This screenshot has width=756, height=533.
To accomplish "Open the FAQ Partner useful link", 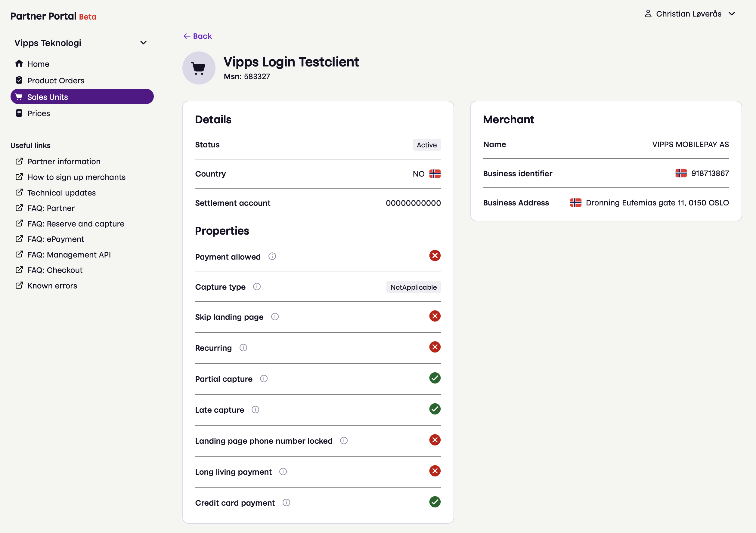I will tap(51, 207).
